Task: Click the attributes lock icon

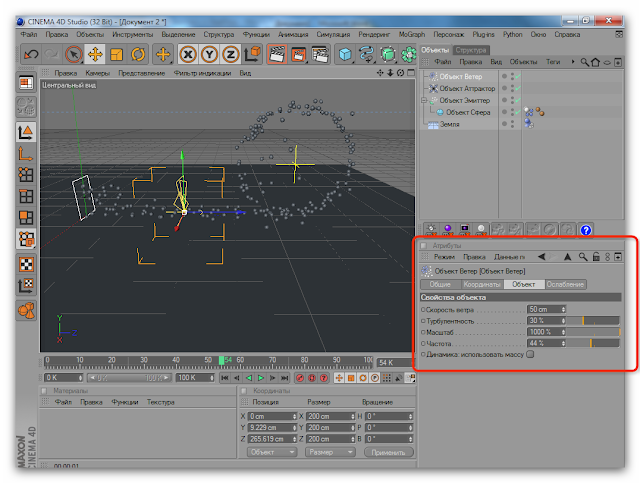Action: coord(596,256)
